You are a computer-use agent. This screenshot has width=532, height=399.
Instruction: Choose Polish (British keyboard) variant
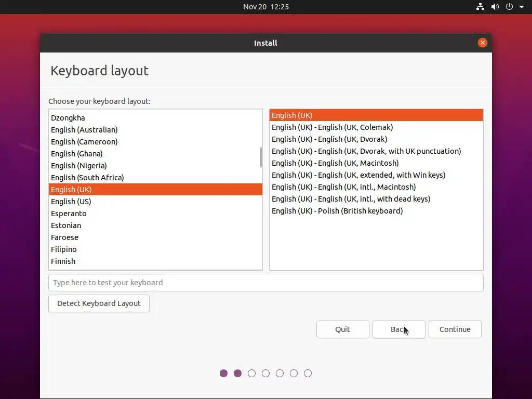(376, 211)
